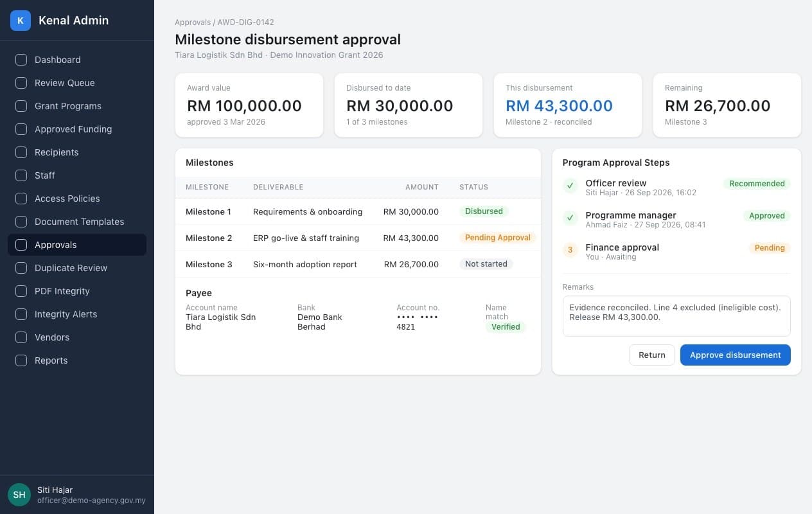
Task: Click the Vendors sidebar icon
Action: pyautogui.click(x=21, y=337)
